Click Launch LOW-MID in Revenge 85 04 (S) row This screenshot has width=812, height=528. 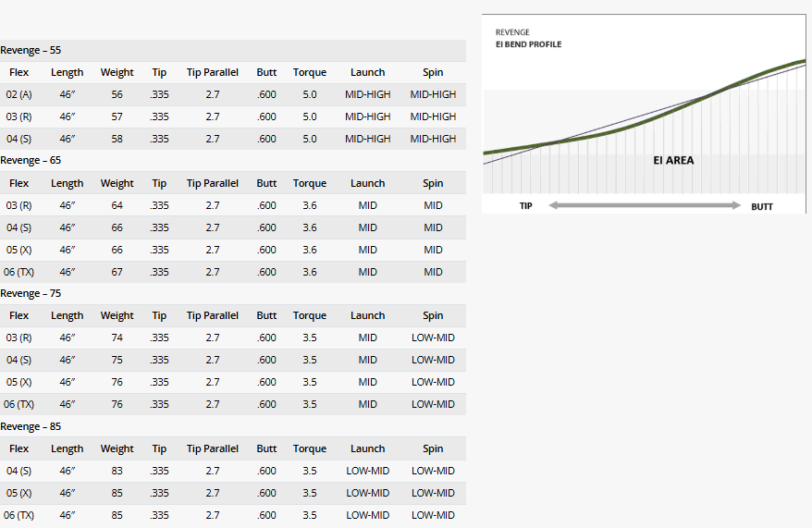point(368,471)
